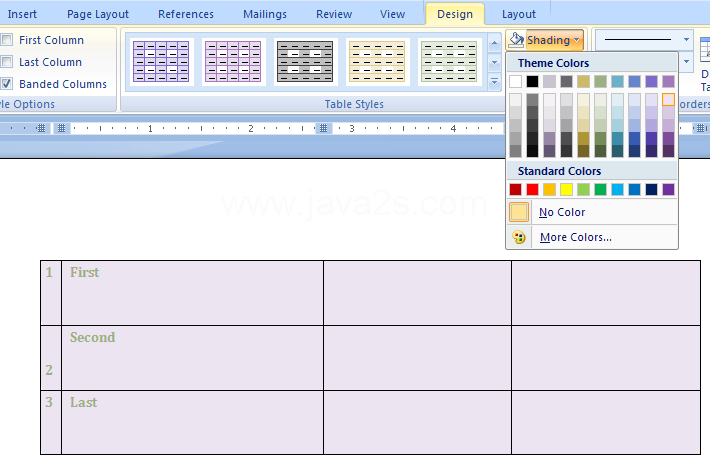Apply the light purple table style

click(233, 62)
